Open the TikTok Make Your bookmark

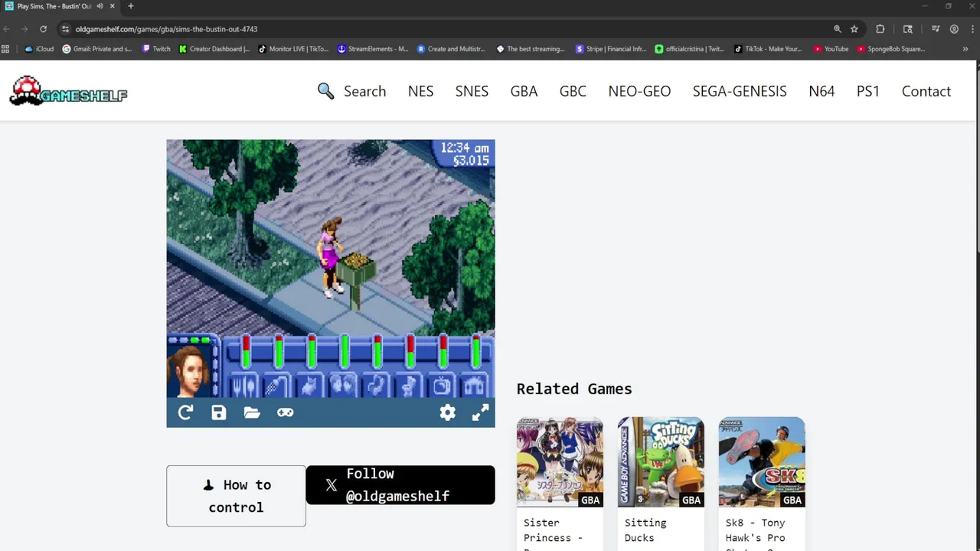(768, 49)
